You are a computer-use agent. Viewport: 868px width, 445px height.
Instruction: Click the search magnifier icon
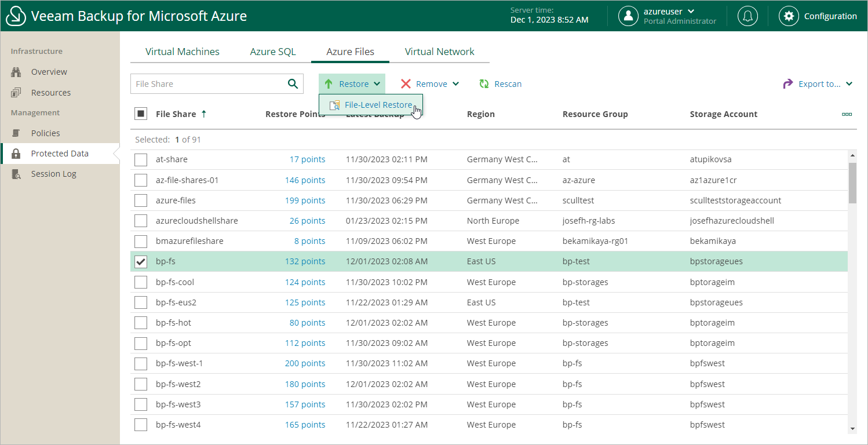pyautogui.click(x=293, y=83)
